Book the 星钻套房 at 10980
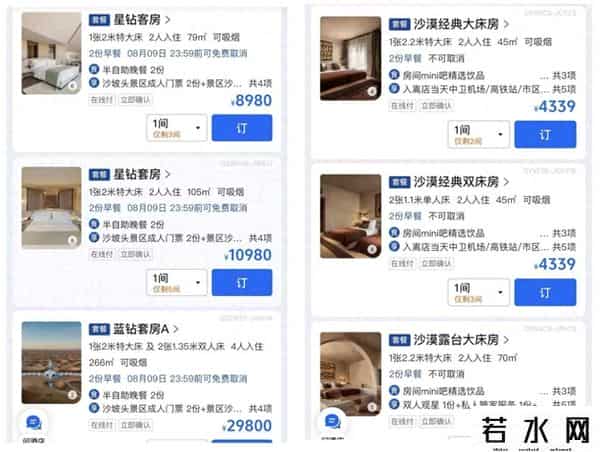The width and height of the screenshot is (600, 452). click(242, 282)
